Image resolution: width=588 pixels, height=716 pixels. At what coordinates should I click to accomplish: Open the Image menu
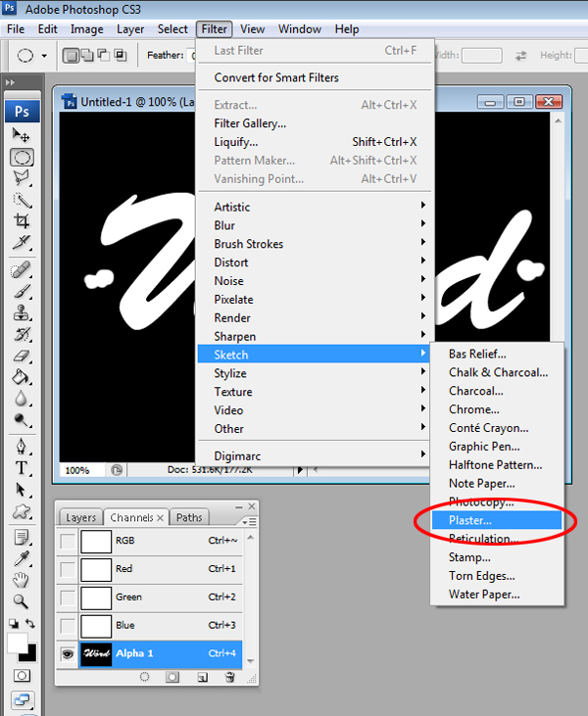click(87, 29)
